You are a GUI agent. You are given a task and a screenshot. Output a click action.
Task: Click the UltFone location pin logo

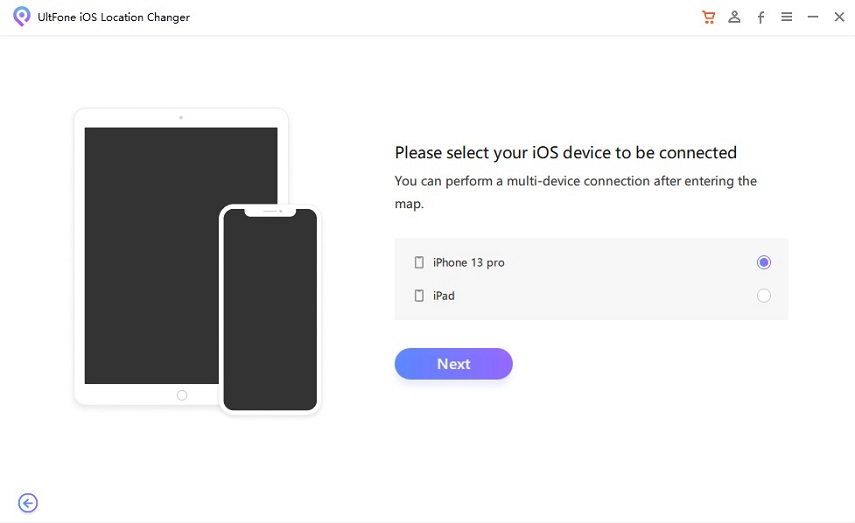pos(21,17)
